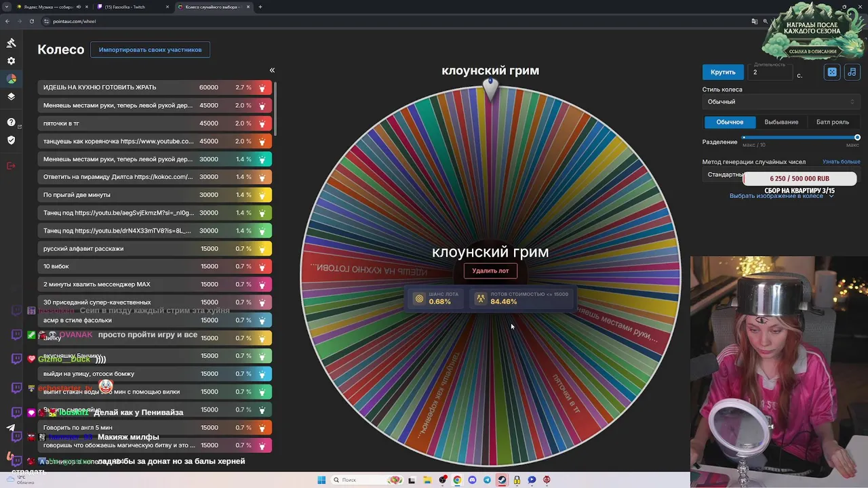This screenshot has width=868, height=488.
Task: Click winner icon of По прыгай две минуты row
Action: coord(262,195)
